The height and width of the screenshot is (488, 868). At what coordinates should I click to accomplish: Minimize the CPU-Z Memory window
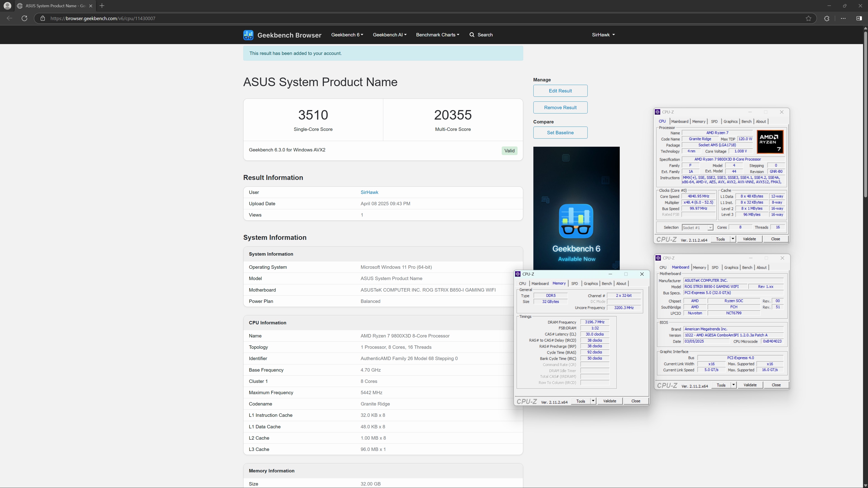point(610,274)
